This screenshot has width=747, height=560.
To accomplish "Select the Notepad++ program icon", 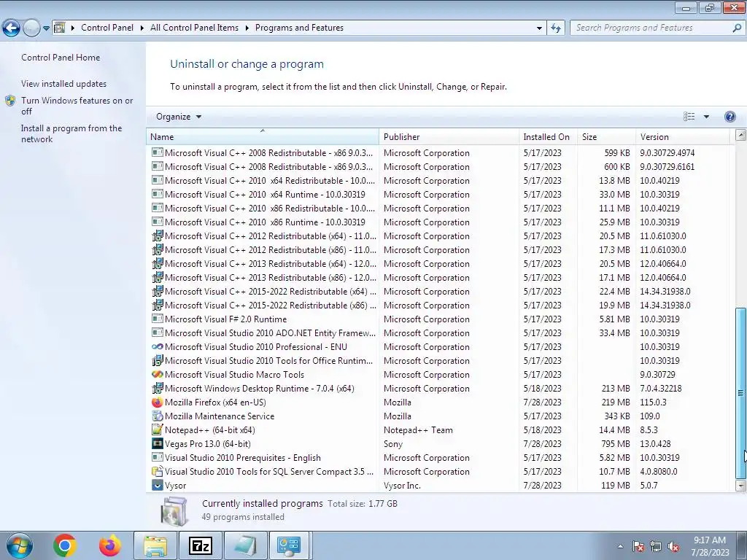I will [158, 430].
